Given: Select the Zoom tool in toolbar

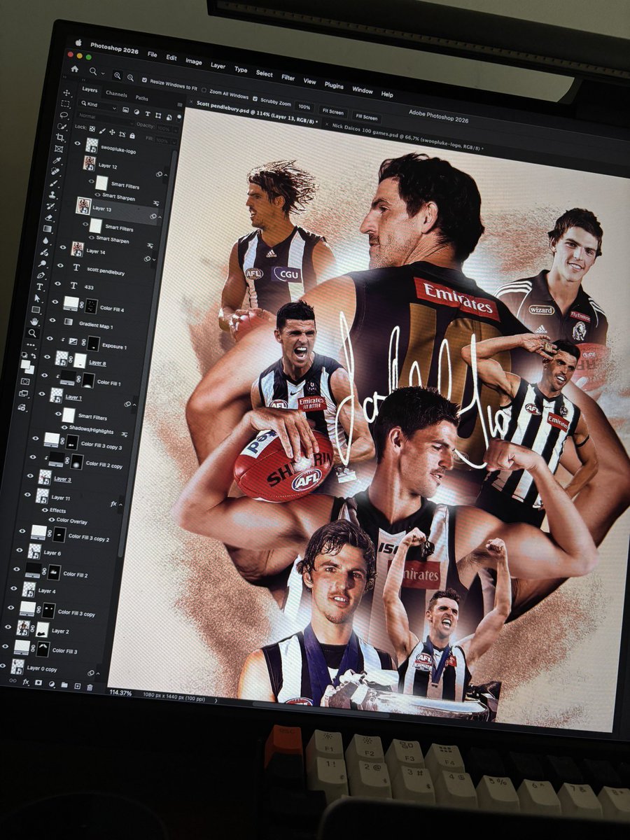Looking at the screenshot, I should coord(32,333).
